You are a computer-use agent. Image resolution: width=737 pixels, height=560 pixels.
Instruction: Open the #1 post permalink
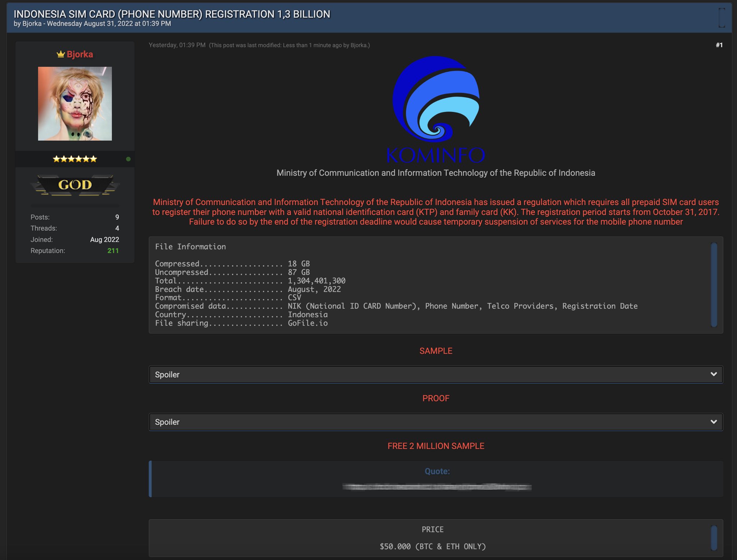(719, 45)
